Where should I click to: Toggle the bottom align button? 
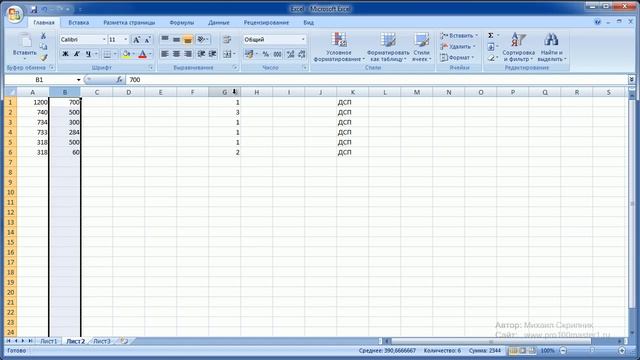tap(188, 39)
